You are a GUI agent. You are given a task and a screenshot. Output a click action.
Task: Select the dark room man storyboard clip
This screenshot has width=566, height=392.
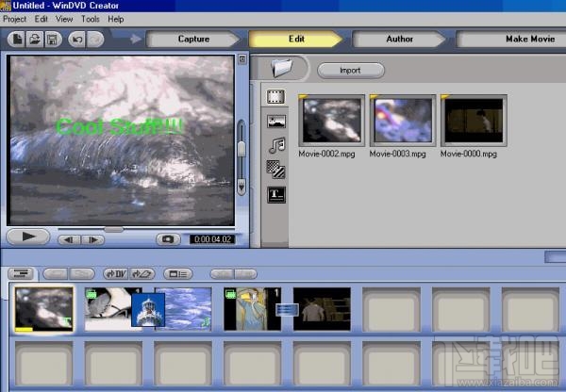322,309
